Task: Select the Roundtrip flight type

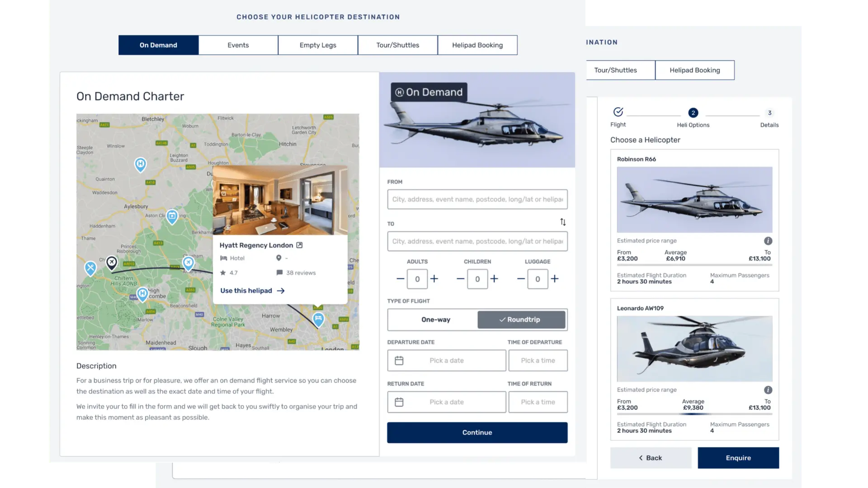Action: point(521,319)
